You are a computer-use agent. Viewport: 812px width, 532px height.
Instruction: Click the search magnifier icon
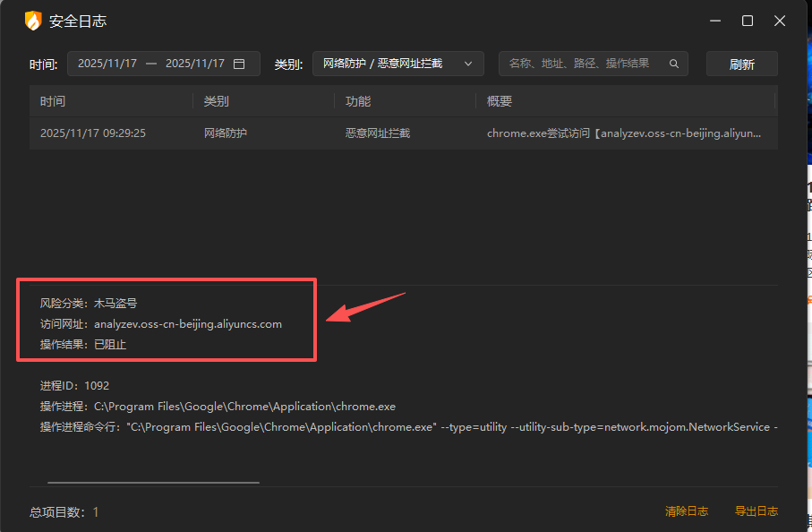click(x=674, y=64)
